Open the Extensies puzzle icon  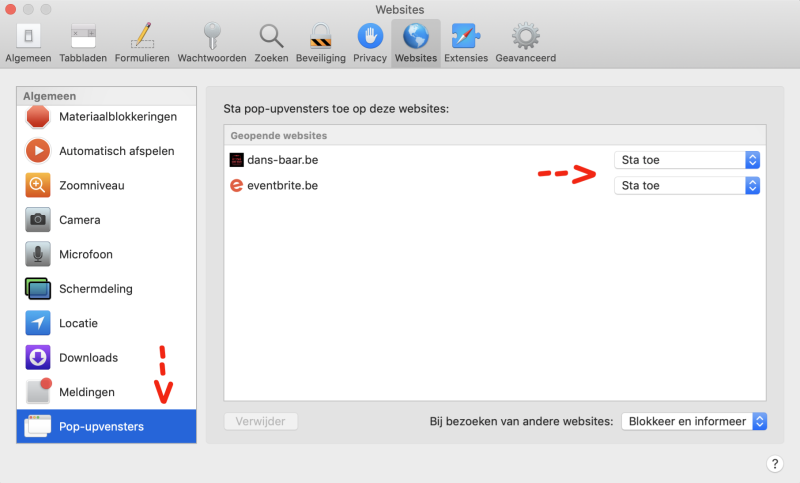[x=466, y=36]
